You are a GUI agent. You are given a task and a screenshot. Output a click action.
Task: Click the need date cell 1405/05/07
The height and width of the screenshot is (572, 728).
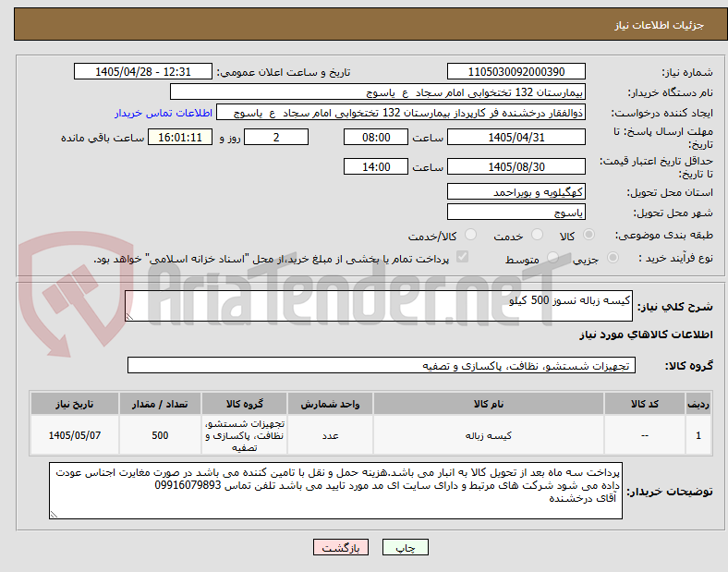[74, 435]
